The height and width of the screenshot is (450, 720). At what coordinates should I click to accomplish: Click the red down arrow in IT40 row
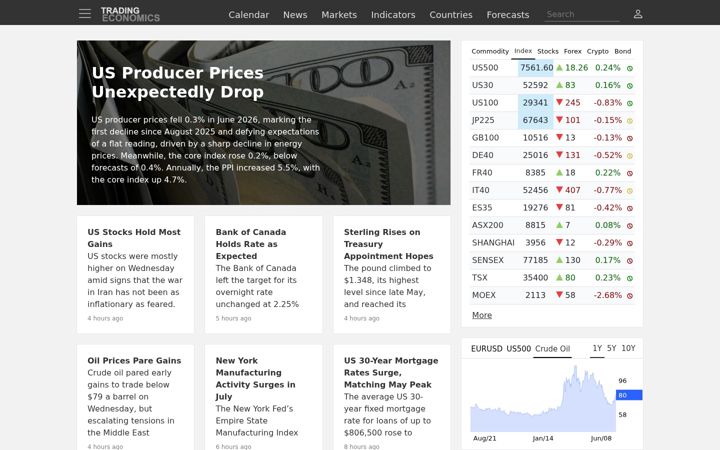click(559, 190)
